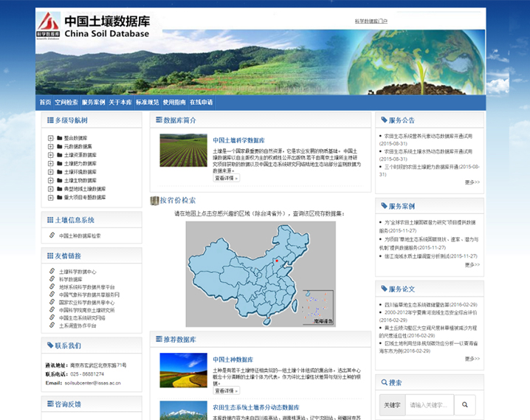Select the 重大项目专题数据库 tree item
Screen dimensions: 530x420
pyautogui.click(x=85, y=197)
